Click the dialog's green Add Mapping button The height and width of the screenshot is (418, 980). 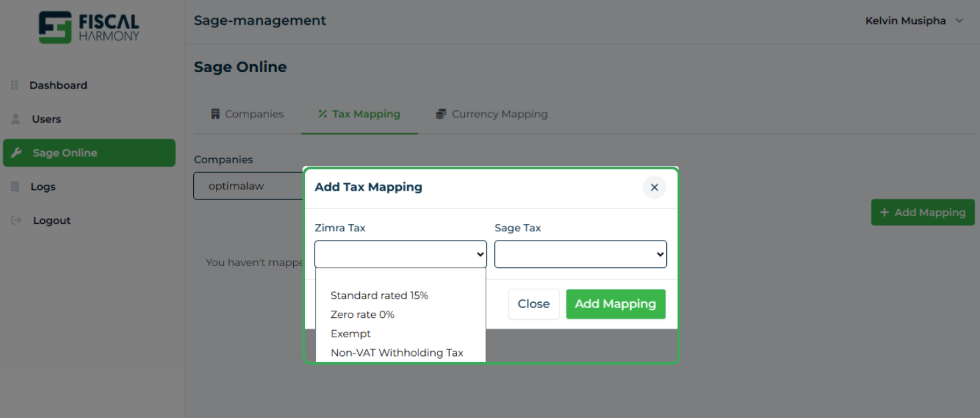tap(616, 304)
